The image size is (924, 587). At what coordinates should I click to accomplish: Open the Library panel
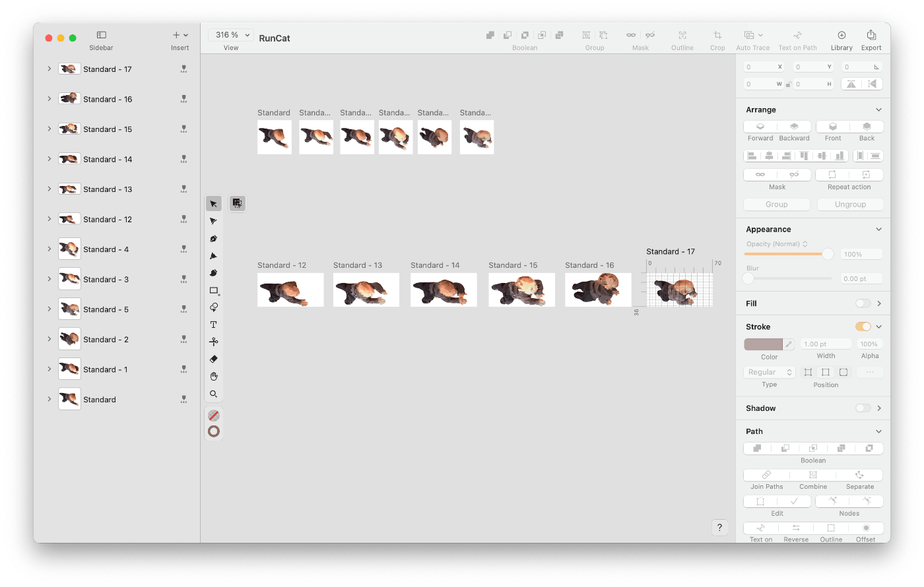tap(841, 35)
